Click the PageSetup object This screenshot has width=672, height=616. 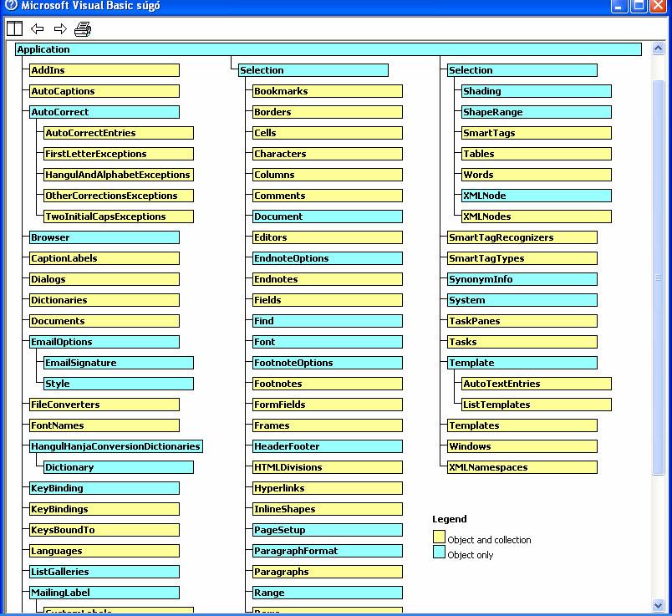coord(328,530)
